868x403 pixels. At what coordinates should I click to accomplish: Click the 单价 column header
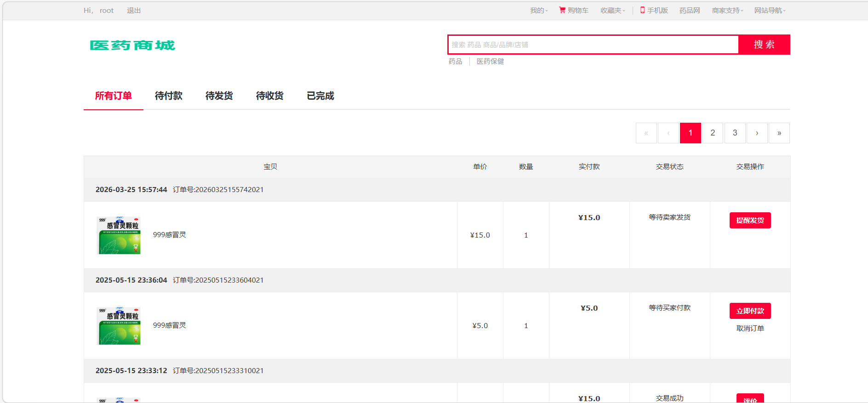480,167
